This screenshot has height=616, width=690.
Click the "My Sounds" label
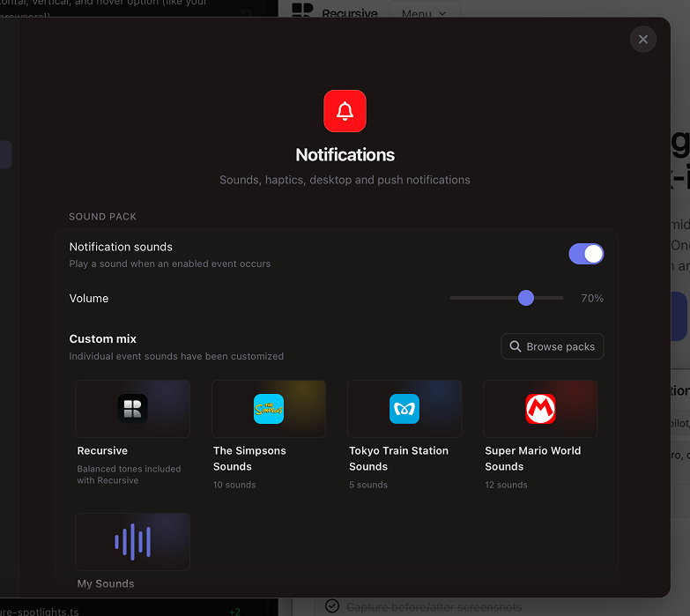[106, 583]
